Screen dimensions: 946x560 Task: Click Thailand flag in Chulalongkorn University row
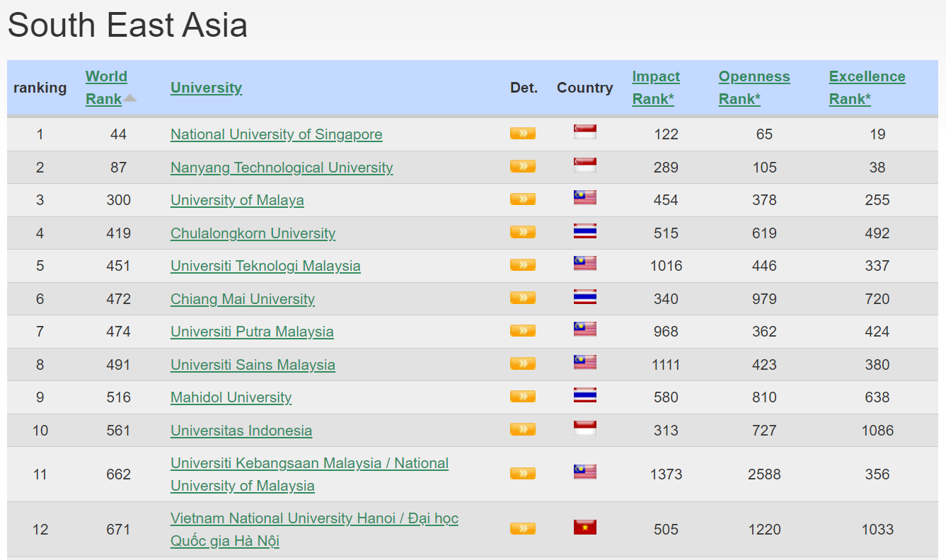(585, 231)
